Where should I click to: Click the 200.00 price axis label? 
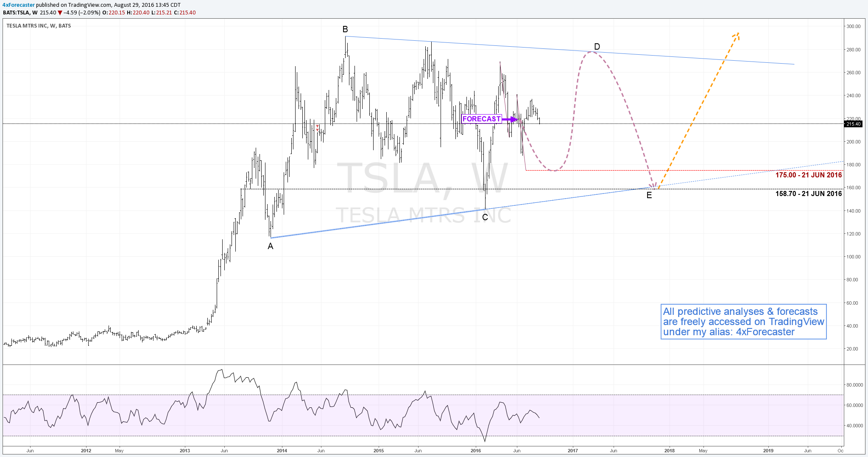point(854,142)
